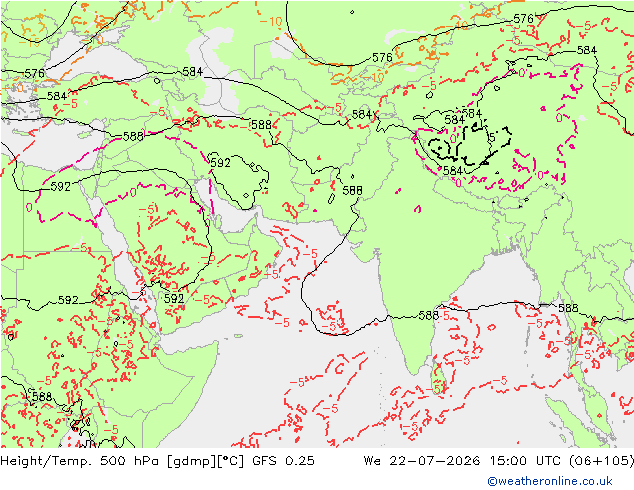The height and width of the screenshot is (490, 634).
Task: Click the "We 22-07-2026" date text
Action: click(x=422, y=461)
